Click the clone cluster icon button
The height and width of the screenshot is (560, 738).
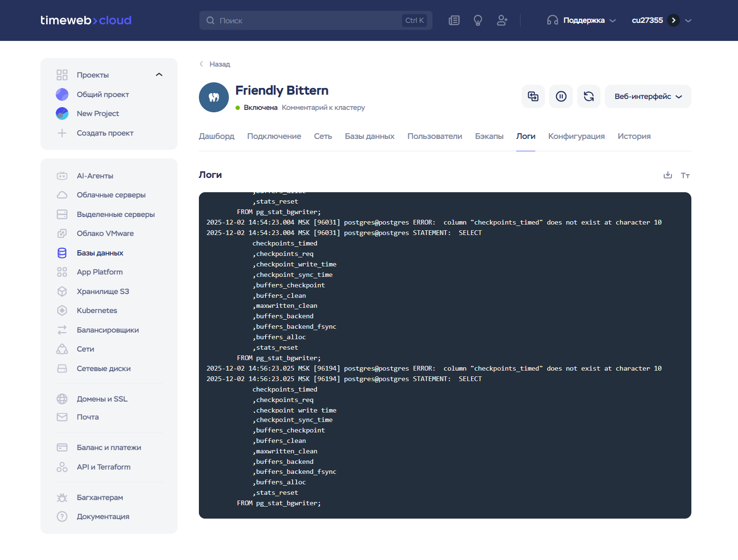pyautogui.click(x=533, y=97)
